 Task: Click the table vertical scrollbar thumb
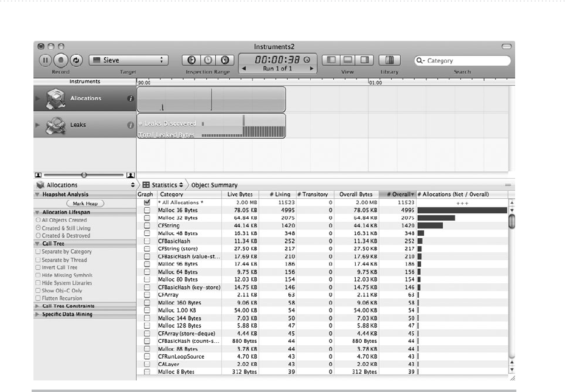pyautogui.click(x=511, y=221)
